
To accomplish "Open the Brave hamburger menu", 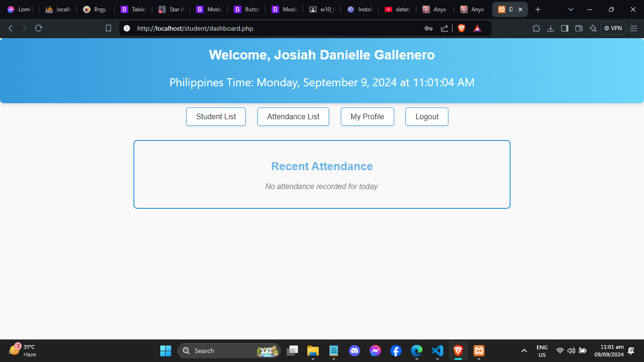I will (634, 28).
